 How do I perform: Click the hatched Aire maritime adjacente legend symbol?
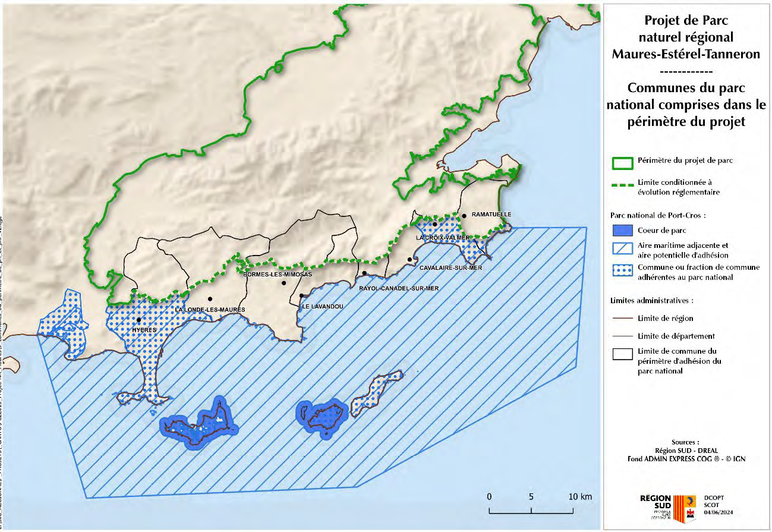(622, 248)
